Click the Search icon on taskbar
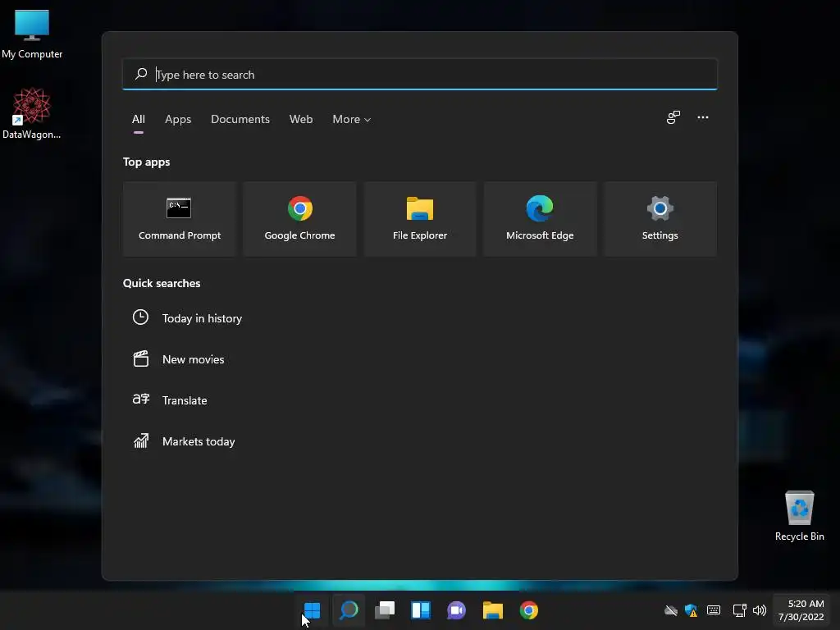This screenshot has height=630, width=840. click(x=349, y=610)
